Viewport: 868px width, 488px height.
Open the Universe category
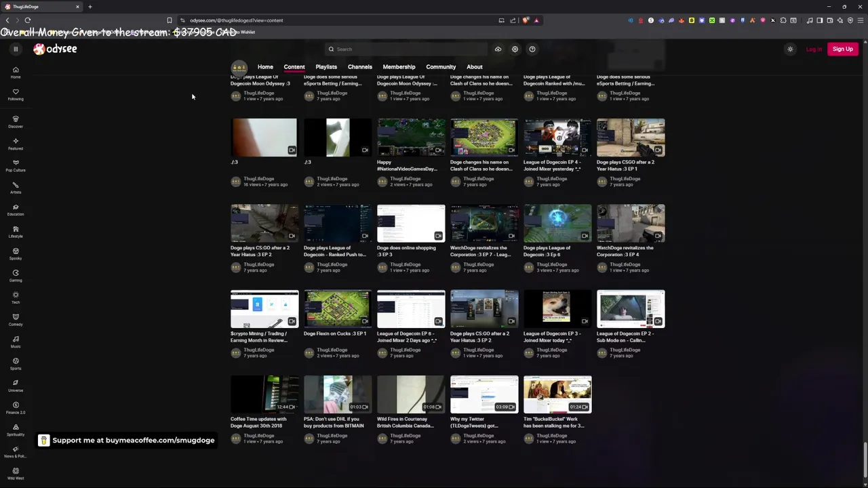(16, 386)
